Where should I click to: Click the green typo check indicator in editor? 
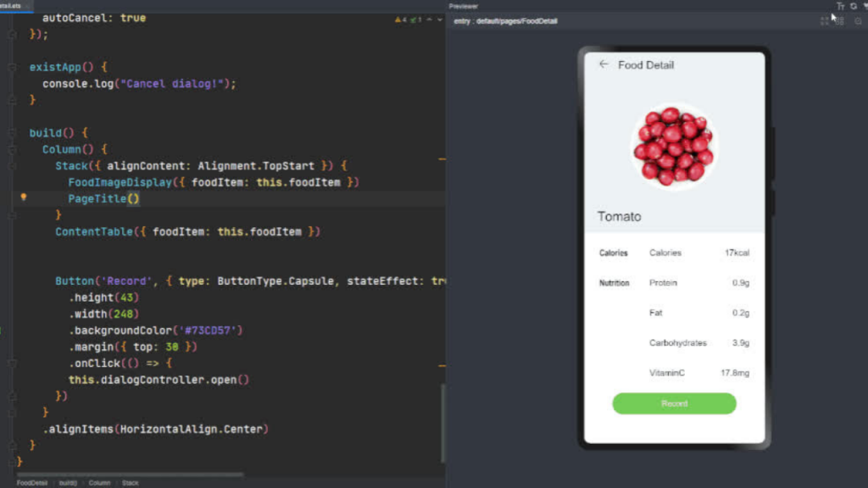[x=415, y=19]
